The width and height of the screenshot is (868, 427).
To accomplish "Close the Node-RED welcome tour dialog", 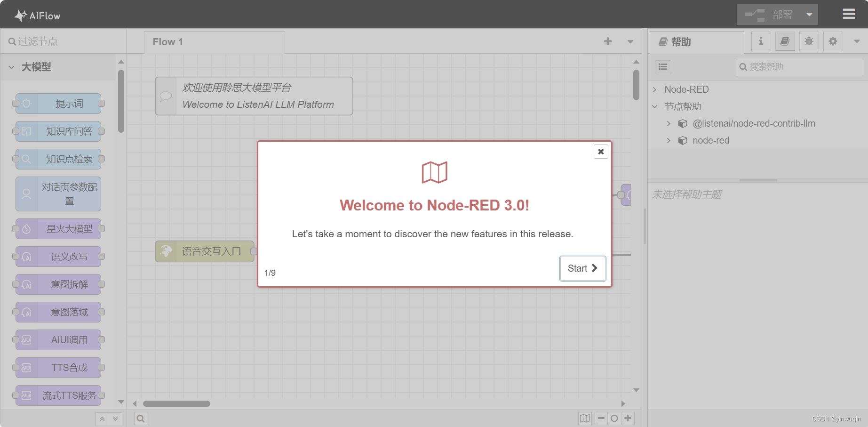I will tap(601, 152).
